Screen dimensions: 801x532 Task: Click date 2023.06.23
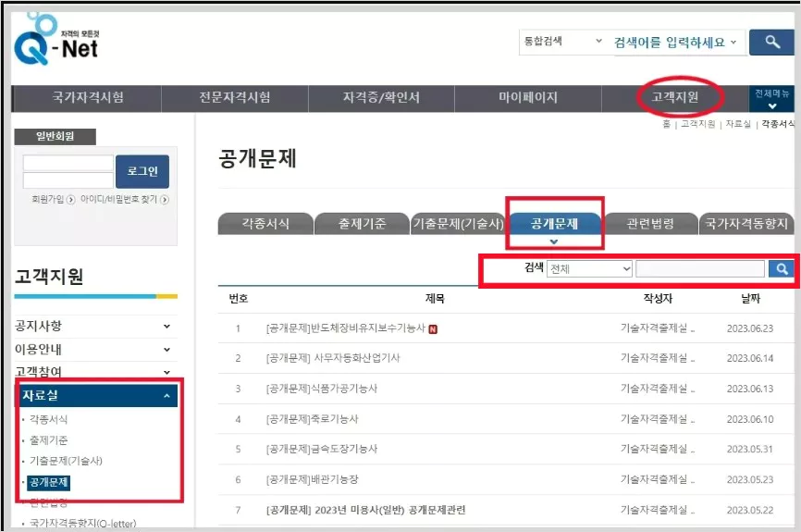pos(750,328)
